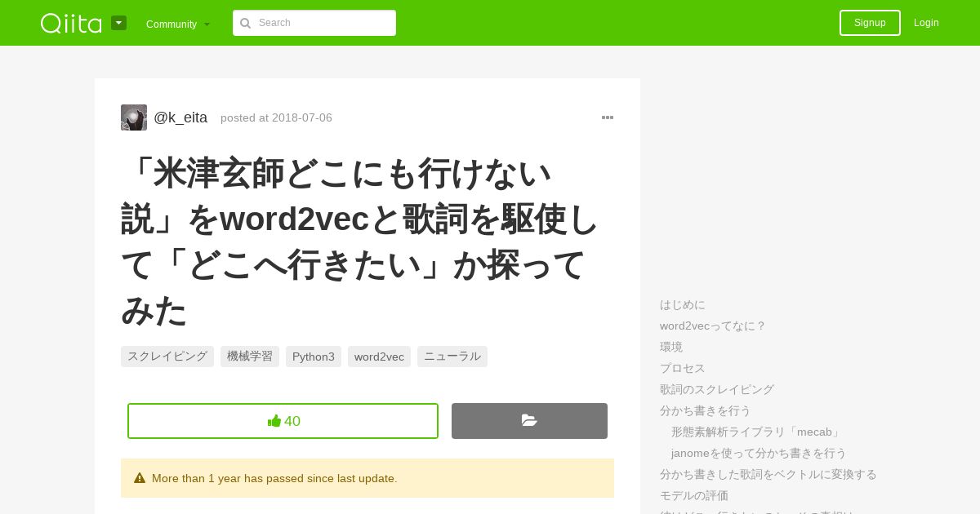980x514 pixels.
Task: Click the Signup button
Action: 870,23
